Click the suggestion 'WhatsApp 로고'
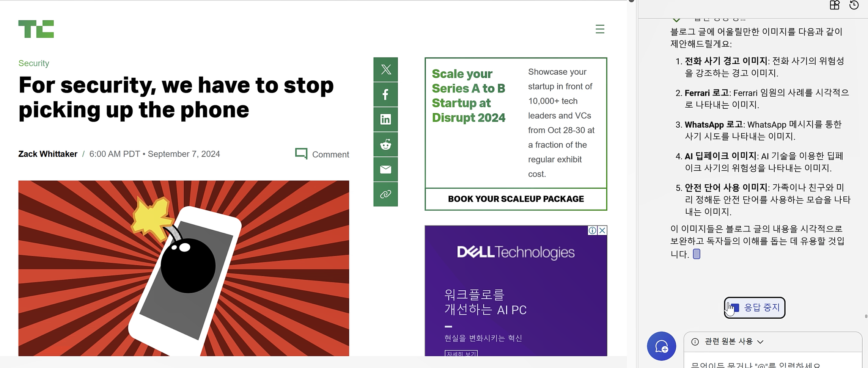 714,124
